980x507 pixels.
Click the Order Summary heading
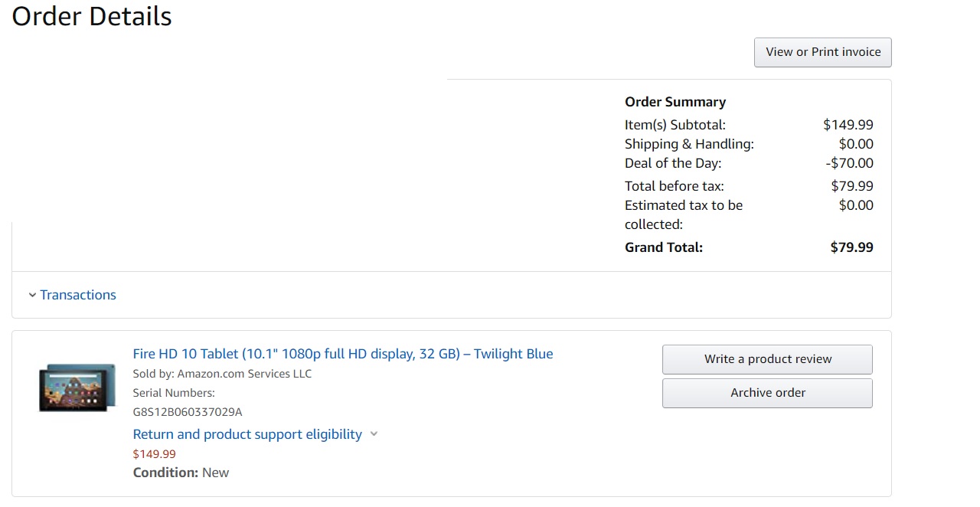(x=675, y=102)
